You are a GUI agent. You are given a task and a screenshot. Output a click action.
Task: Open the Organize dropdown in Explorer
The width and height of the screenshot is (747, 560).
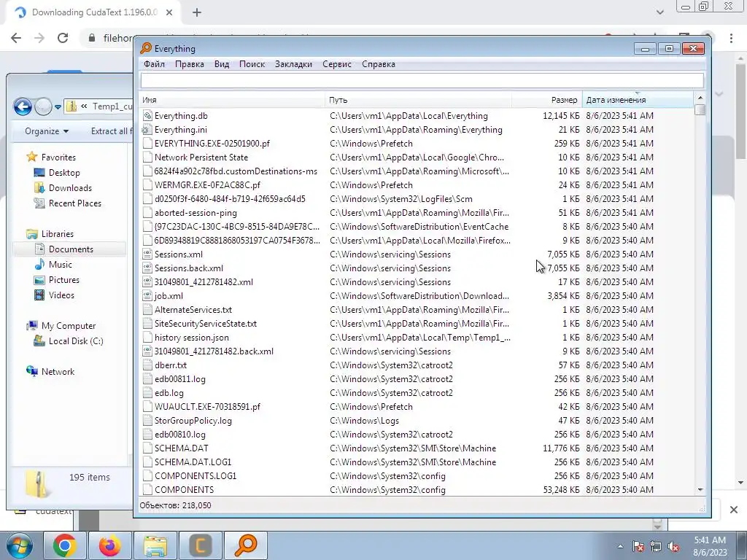click(47, 131)
